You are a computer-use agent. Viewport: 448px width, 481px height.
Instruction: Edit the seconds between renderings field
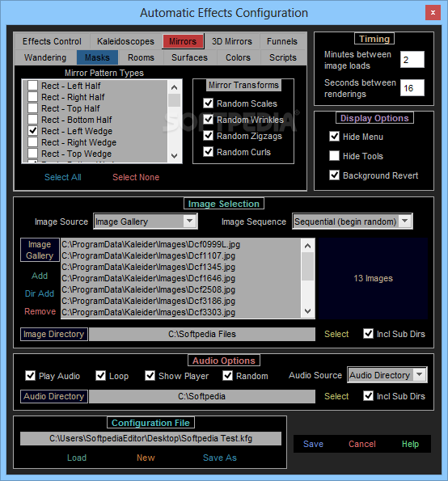coord(412,88)
